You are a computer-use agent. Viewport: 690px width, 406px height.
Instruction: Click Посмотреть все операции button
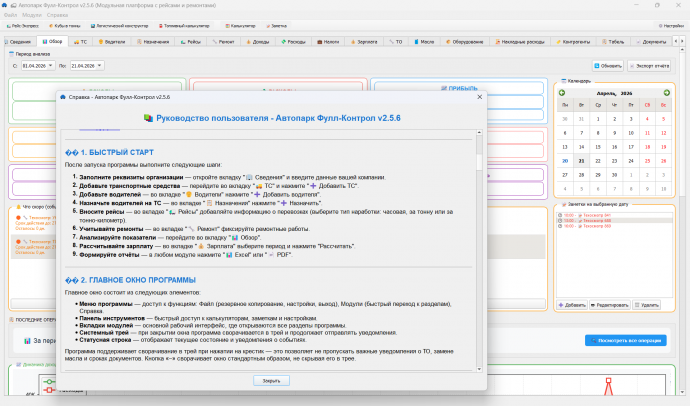pos(626,340)
